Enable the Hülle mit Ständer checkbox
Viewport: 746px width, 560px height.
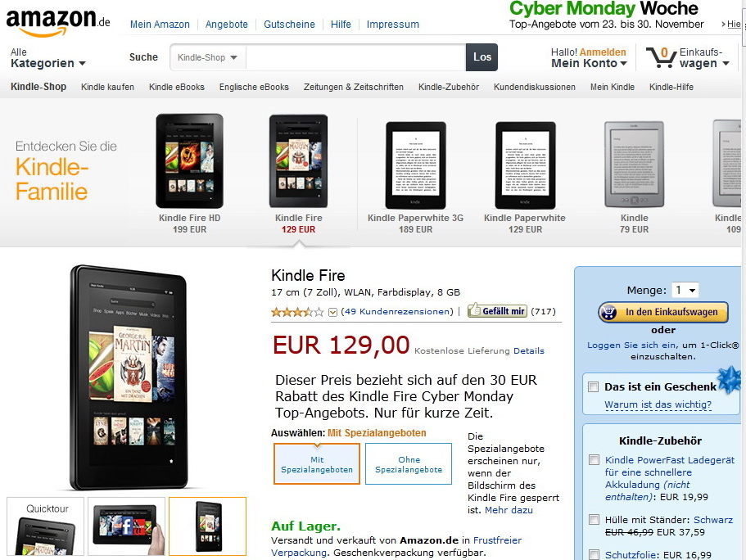[x=594, y=519]
